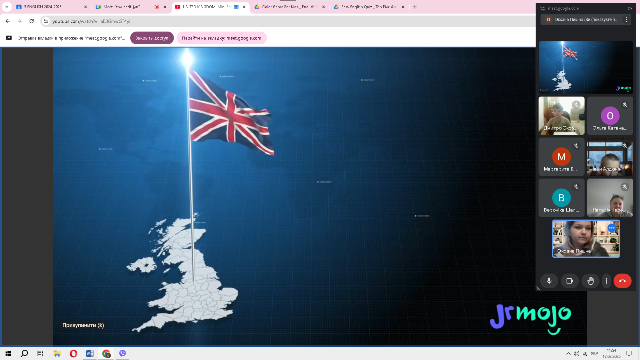Open Word from the taskbar
Image resolution: width=640 pixels, height=360 pixels.
(90, 353)
